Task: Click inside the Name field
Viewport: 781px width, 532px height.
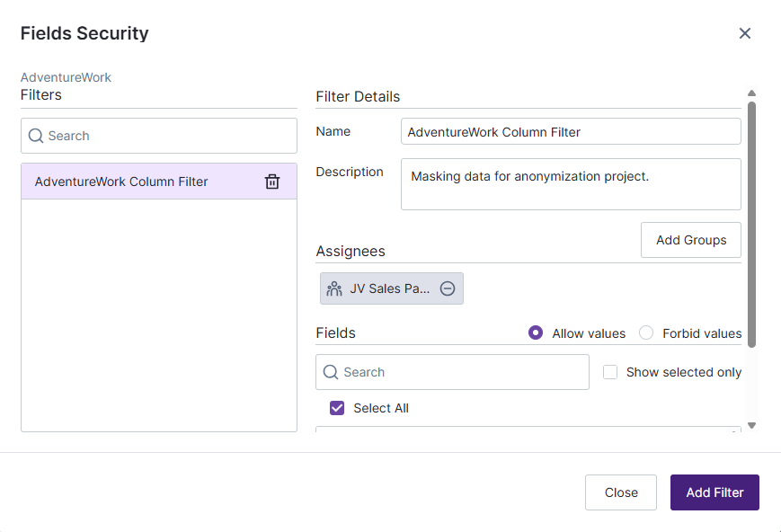Action: [570, 131]
